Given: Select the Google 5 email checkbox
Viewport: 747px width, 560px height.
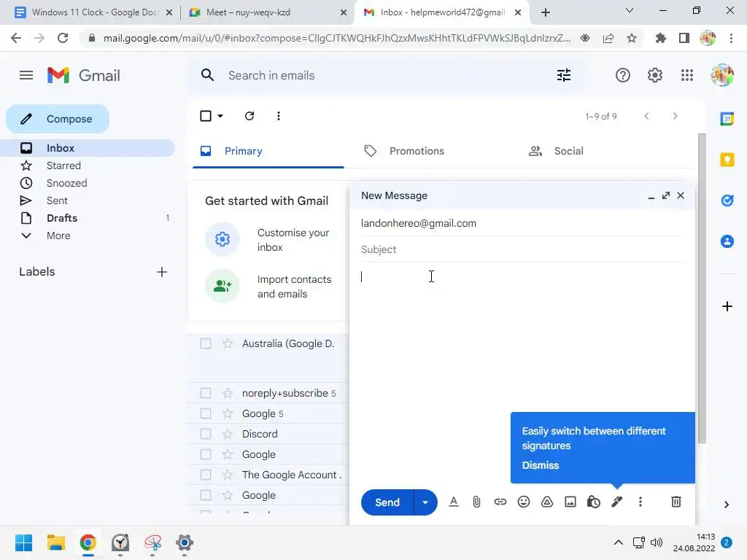Looking at the screenshot, I should tap(205, 413).
